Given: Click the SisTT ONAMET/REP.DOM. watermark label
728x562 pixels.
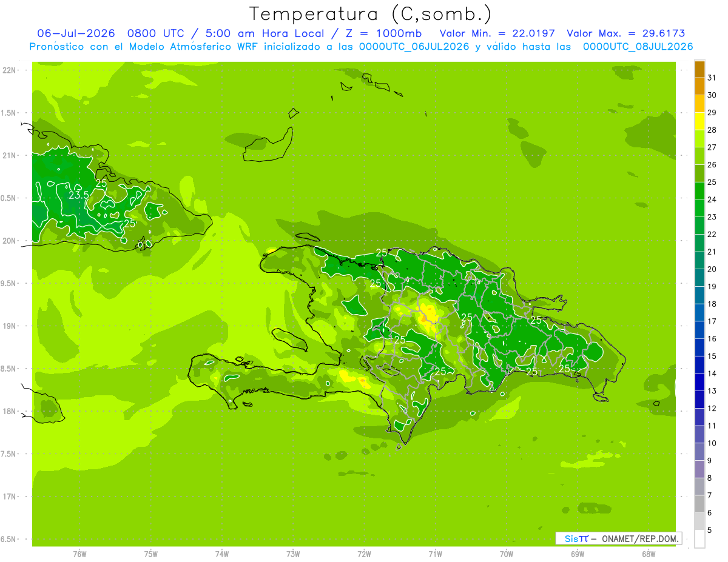Looking at the screenshot, I should point(618,538).
